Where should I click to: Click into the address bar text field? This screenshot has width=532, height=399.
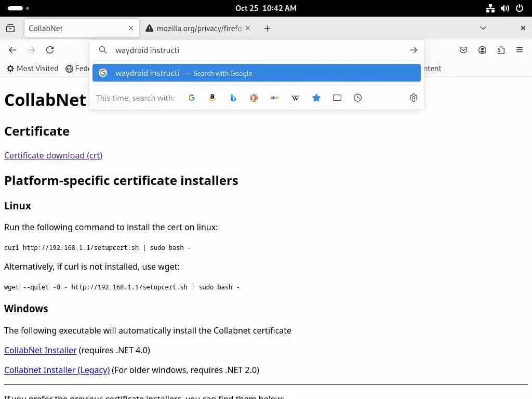click(x=258, y=50)
